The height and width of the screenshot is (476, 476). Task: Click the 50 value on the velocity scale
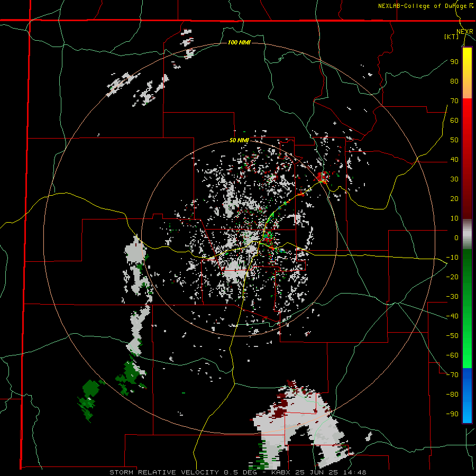pos(454,140)
